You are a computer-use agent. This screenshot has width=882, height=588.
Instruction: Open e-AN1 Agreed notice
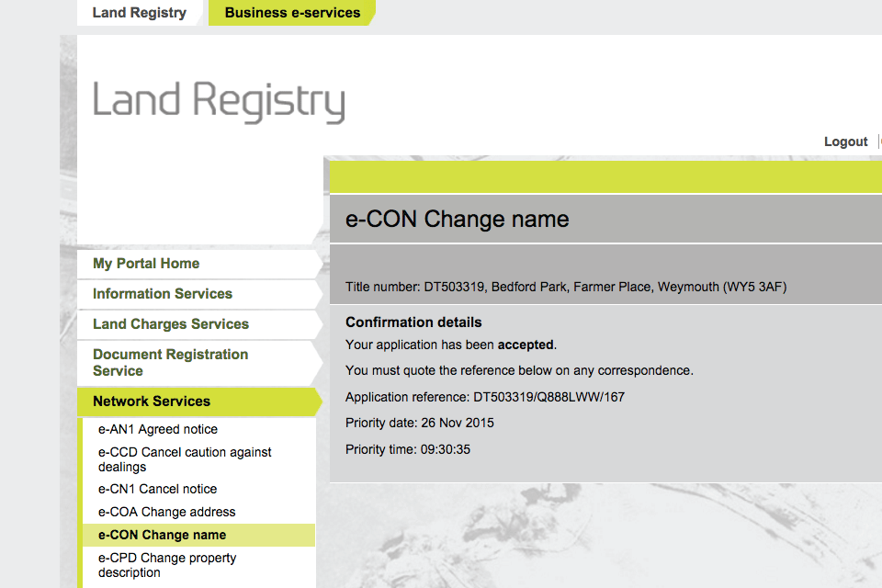[158, 429]
